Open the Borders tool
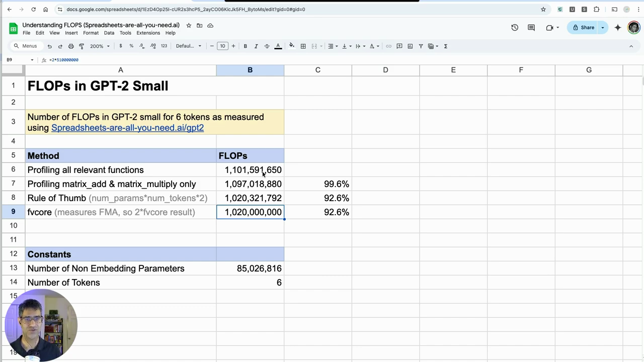This screenshot has height=362, width=644. pos(303,46)
